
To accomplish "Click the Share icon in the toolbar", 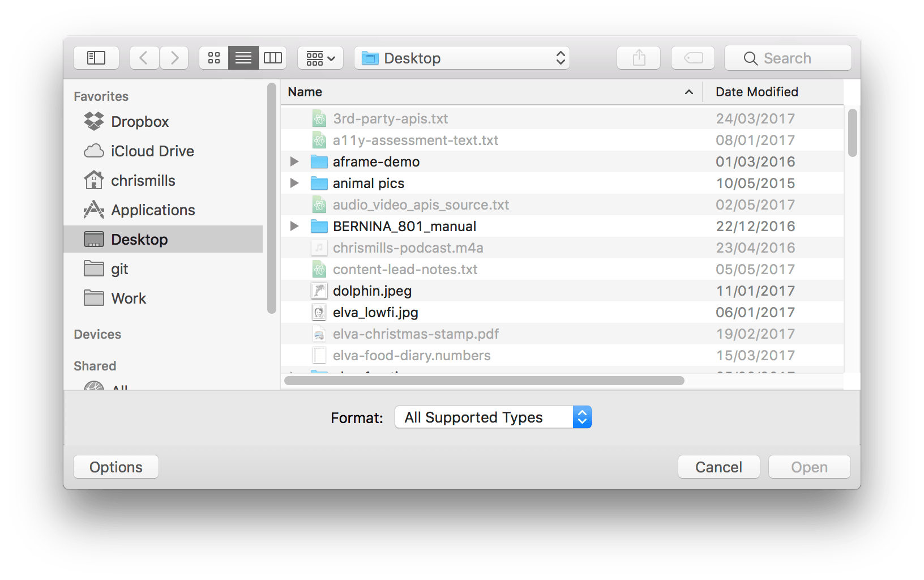I will (x=639, y=57).
